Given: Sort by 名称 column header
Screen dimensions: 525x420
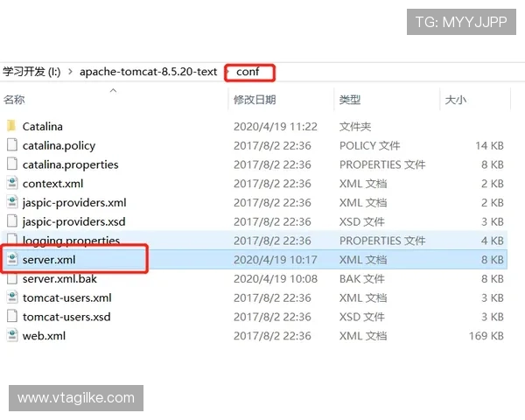Looking at the screenshot, I should point(14,100).
